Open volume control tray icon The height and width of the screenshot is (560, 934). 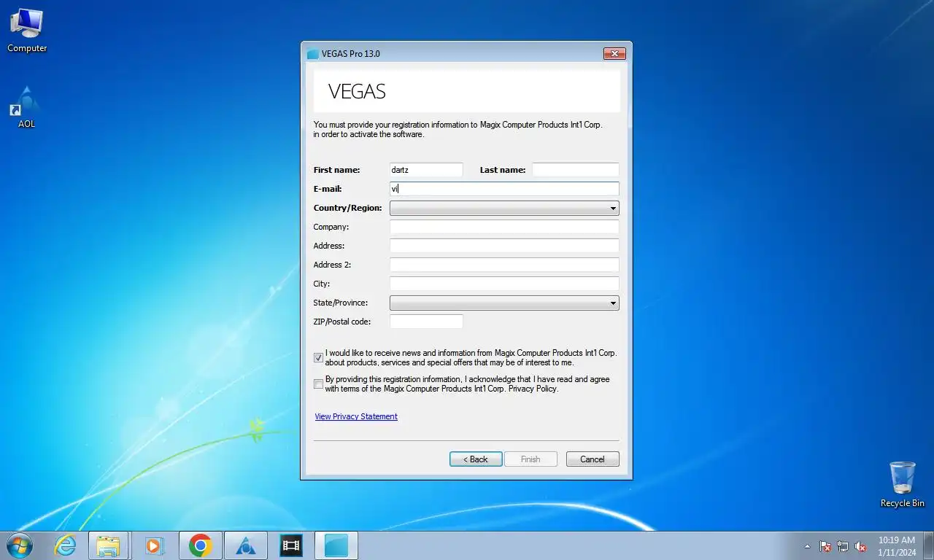[x=861, y=546]
